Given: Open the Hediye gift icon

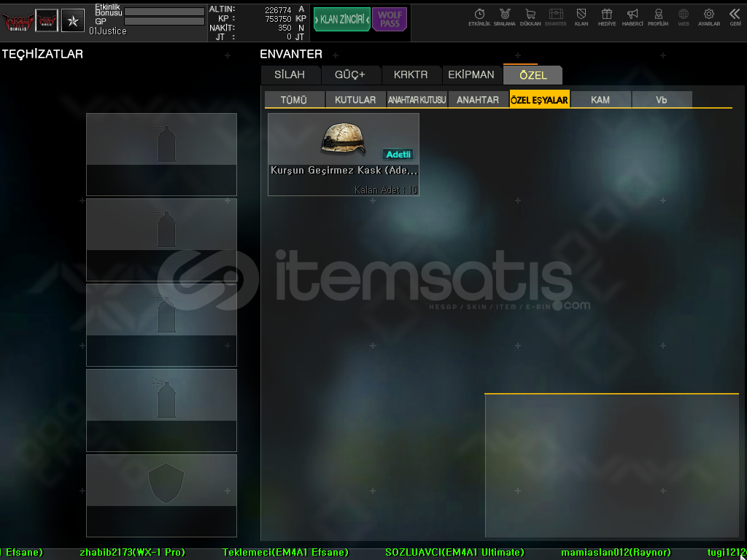Looking at the screenshot, I should (607, 17).
